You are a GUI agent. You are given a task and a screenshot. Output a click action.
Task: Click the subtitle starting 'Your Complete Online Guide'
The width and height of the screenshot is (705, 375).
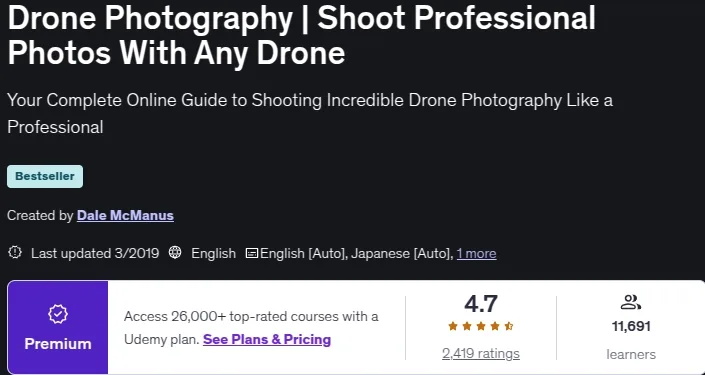point(310,113)
